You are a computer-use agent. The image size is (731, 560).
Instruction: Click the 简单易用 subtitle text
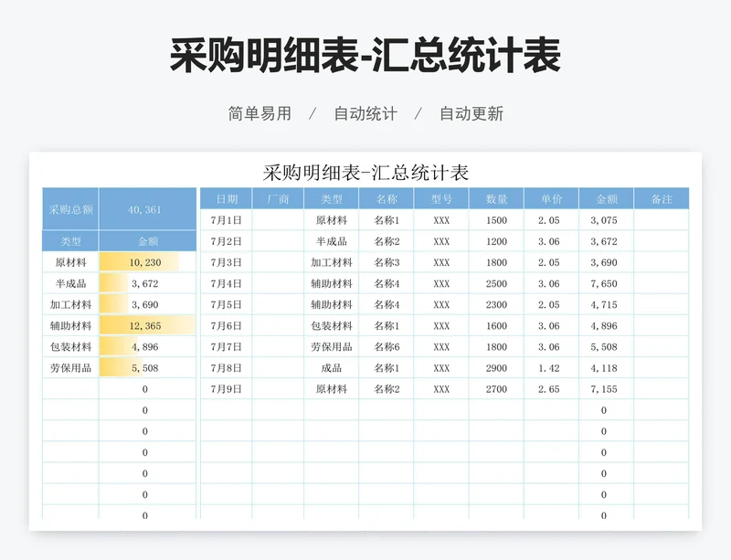point(260,113)
